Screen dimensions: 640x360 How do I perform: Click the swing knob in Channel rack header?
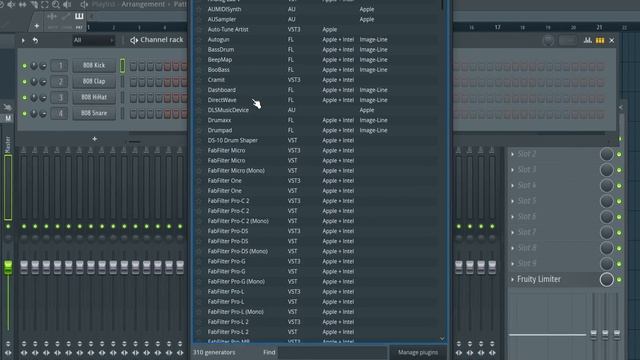pos(548,40)
